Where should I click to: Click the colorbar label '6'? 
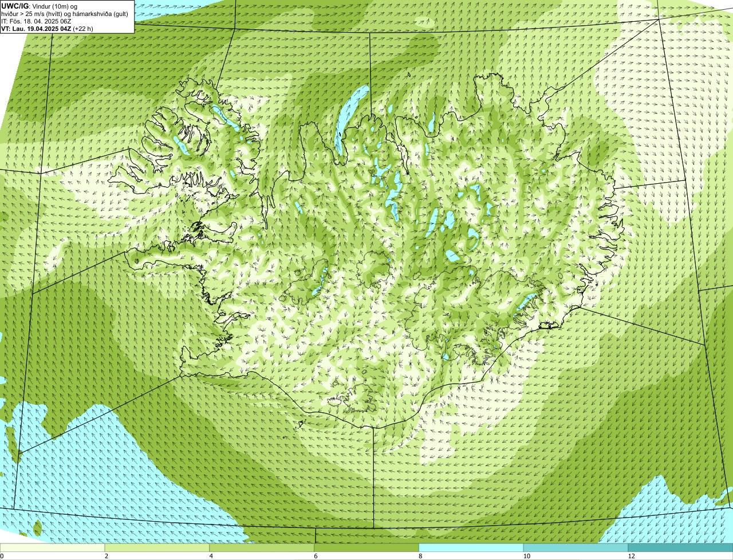[316, 556]
